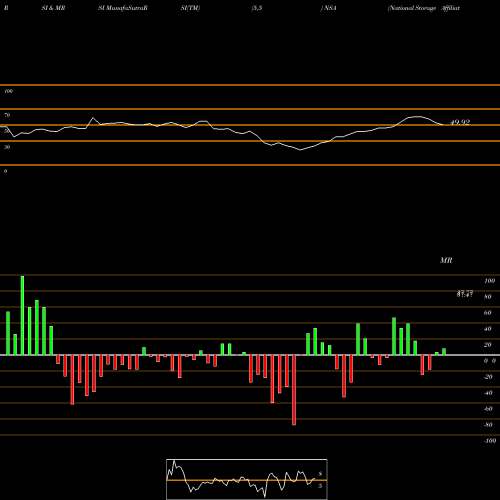500x500 pixels.
Task: Click the RSI axis label 70
Action: 7,115
